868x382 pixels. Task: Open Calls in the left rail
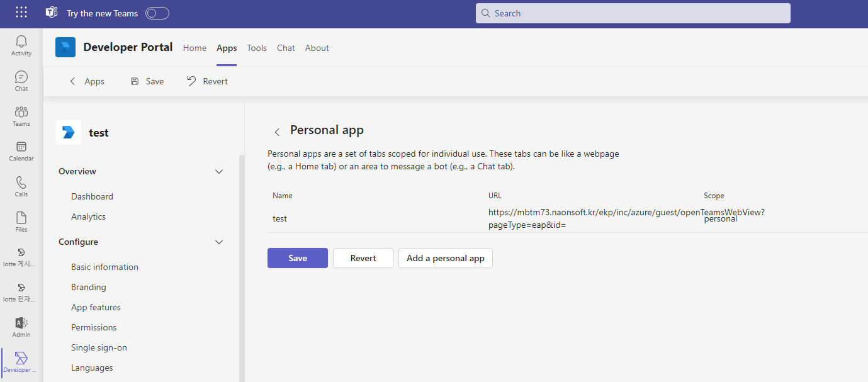tap(21, 187)
